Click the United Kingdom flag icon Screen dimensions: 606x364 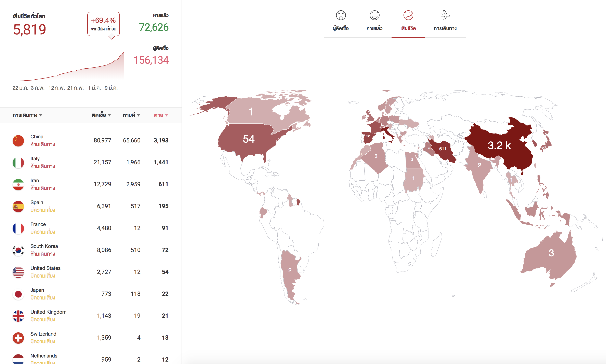(18, 316)
